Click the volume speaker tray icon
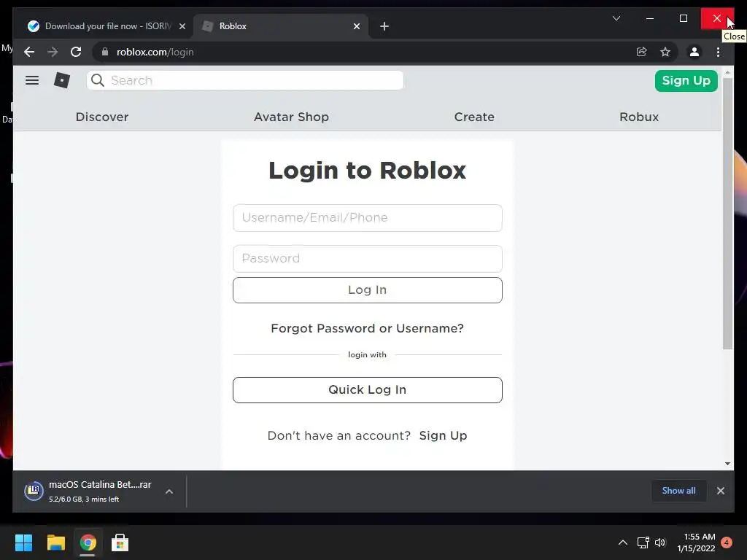The image size is (747, 560). pyautogui.click(x=659, y=542)
